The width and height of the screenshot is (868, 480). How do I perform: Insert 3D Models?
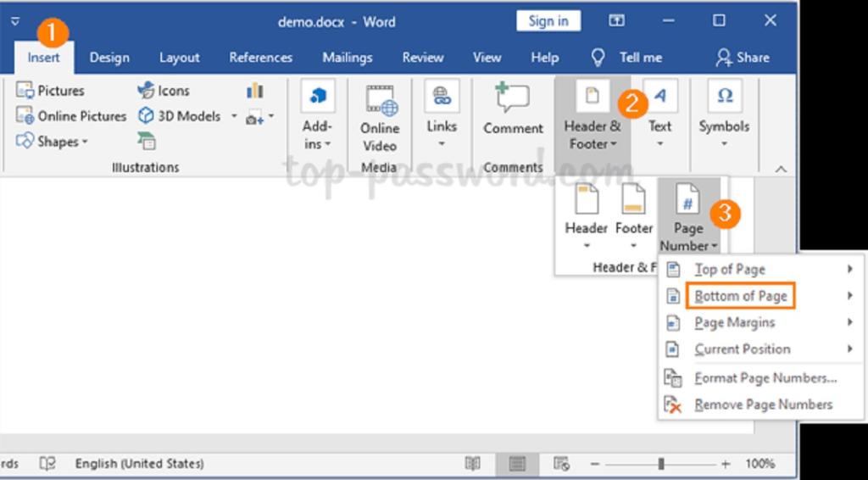180,115
